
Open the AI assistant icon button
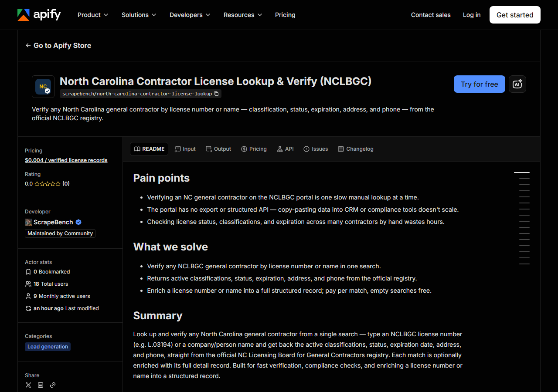(x=517, y=84)
